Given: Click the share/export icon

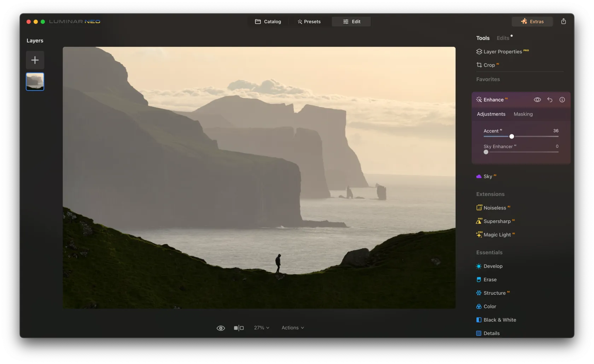Looking at the screenshot, I should pyautogui.click(x=563, y=22).
